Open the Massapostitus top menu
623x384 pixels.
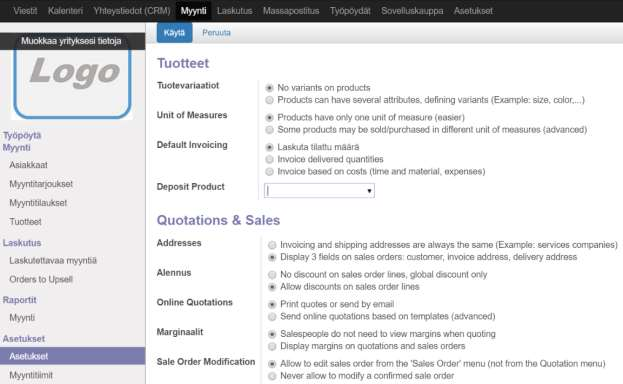[x=291, y=11]
